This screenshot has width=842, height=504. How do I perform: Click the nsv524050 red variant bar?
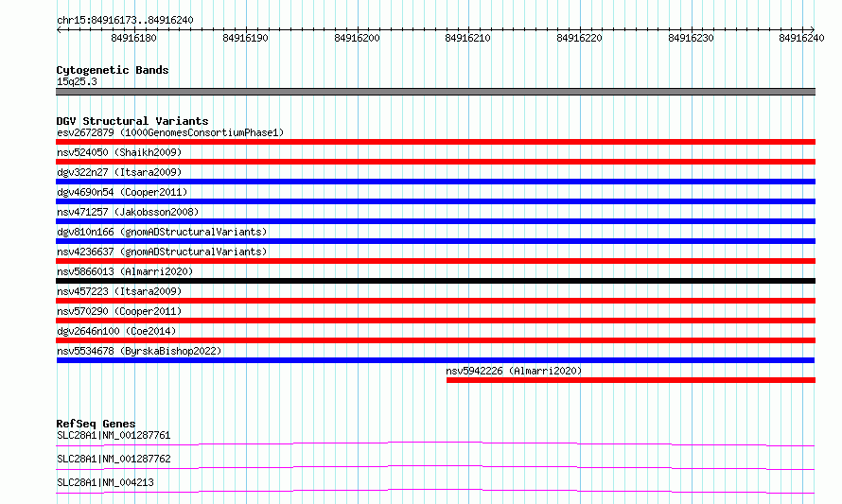[x=435, y=162]
